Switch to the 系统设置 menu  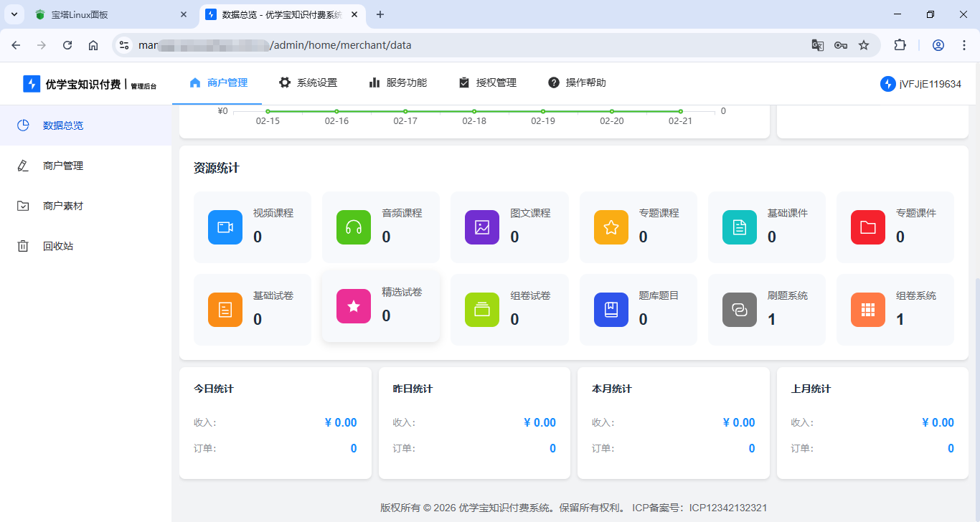308,82
